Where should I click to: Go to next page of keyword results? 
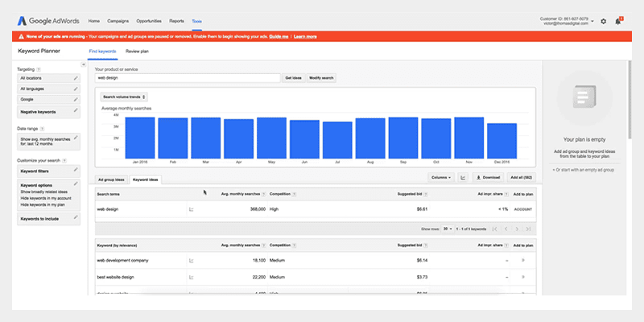click(517, 229)
